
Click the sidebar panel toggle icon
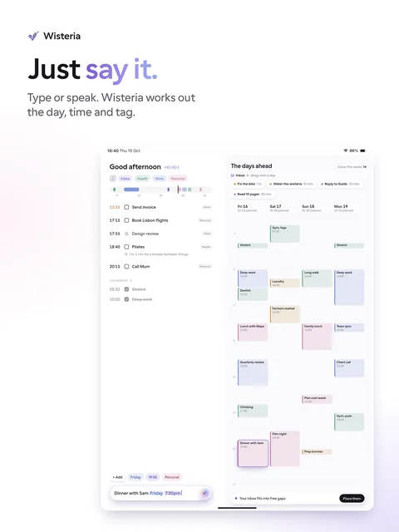click(113, 179)
